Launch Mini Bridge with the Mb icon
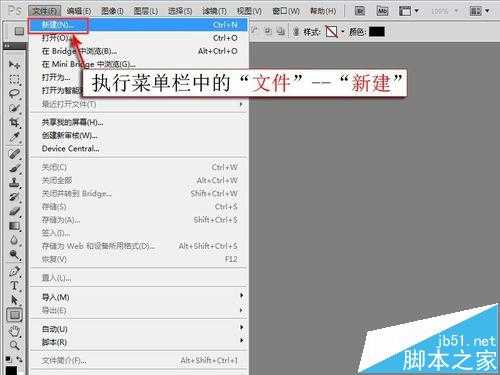 coord(382,11)
